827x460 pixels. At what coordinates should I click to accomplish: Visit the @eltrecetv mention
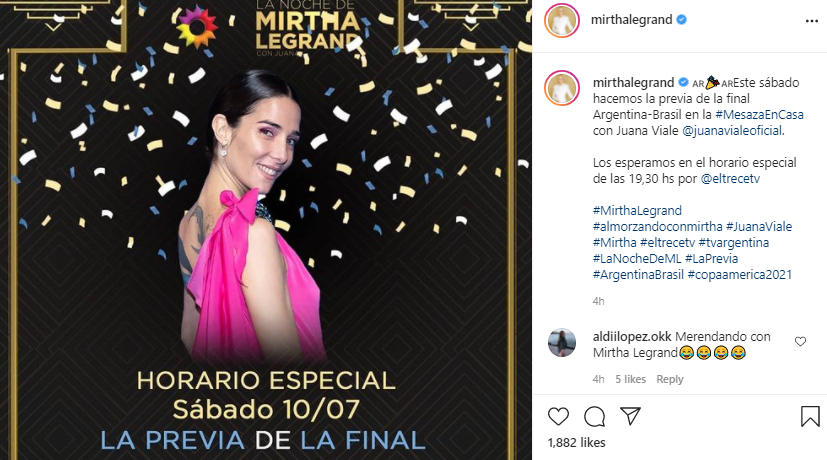(x=730, y=178)
